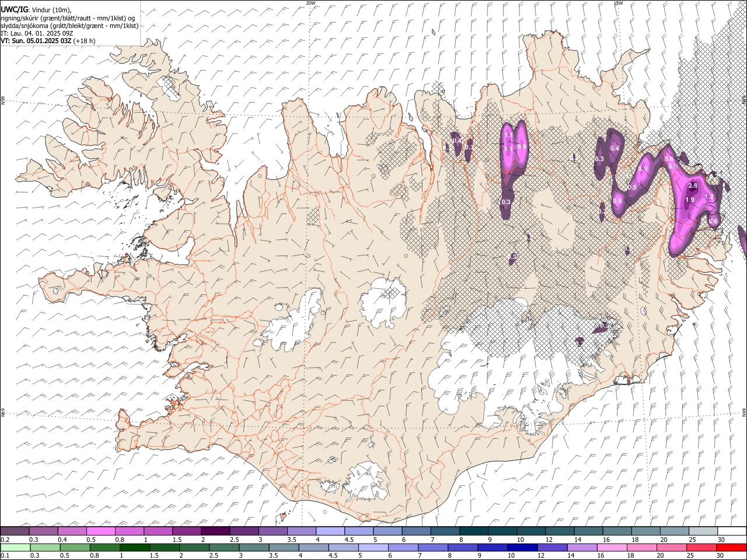The width and height of the screenshot is (747, 560).
Task: Pick the lower legend blue swatch between 7 and 8
Action: (433, 547)
